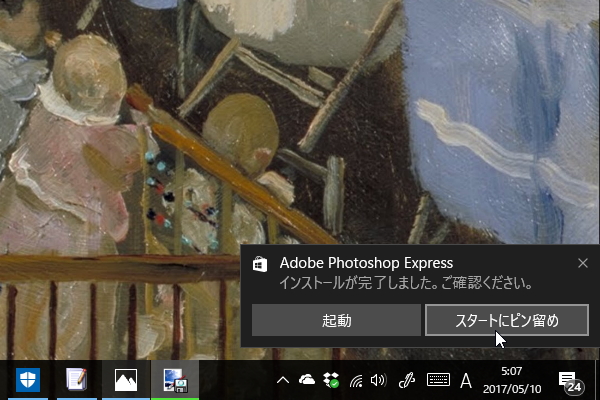
Task: Open Windows Ink Workspace pen icon
Action: click(x=407, y=380)
